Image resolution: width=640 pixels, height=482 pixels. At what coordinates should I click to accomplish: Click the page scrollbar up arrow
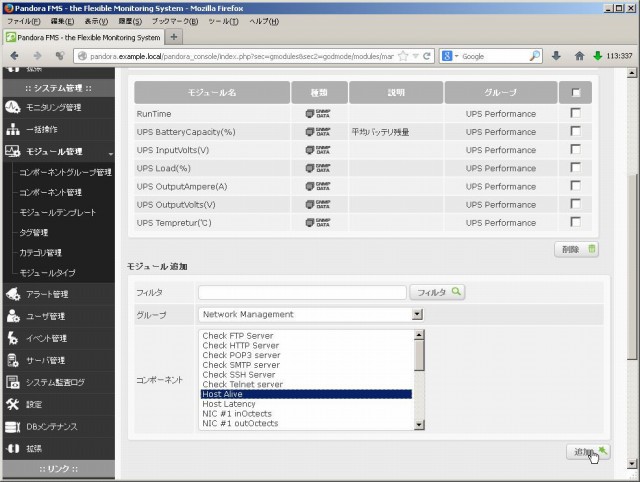[x=631, y=73]
